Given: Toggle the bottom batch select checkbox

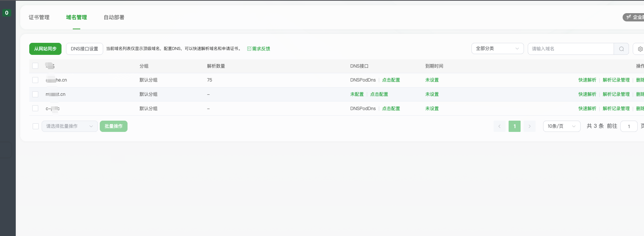Looking at the screenshot, I should pyautogui.click(x=36, y=126).
